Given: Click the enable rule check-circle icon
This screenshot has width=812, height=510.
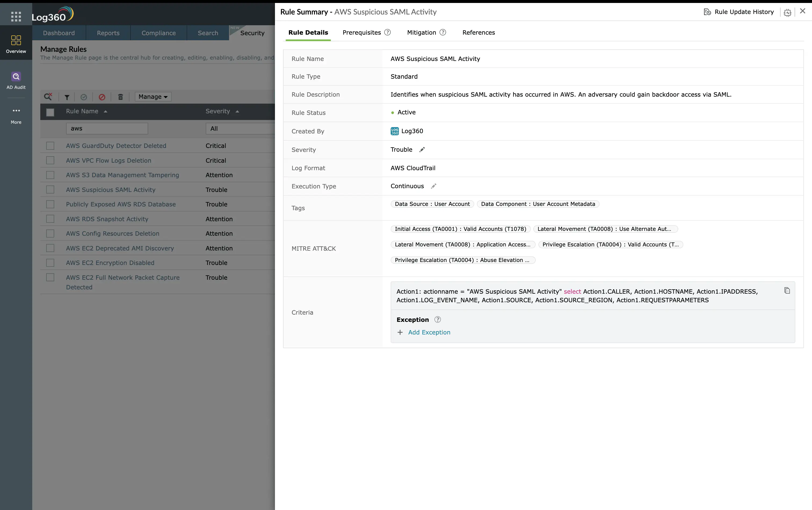Looking at the screenshot, I should 84,97.
